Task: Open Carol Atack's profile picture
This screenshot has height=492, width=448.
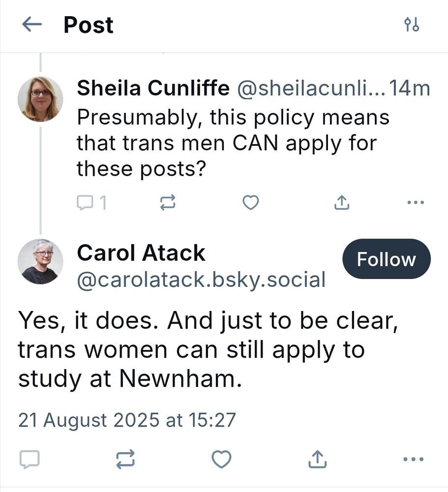Action: click(40, 261)
